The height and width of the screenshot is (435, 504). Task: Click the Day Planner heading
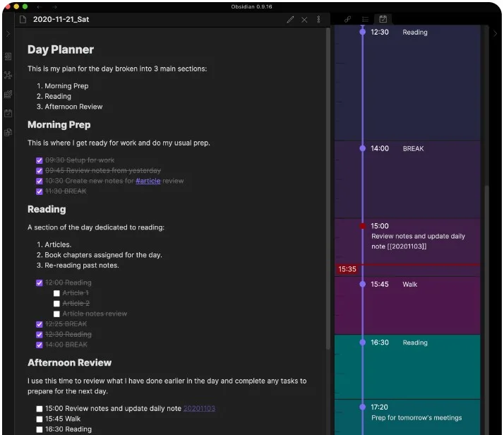61,49
